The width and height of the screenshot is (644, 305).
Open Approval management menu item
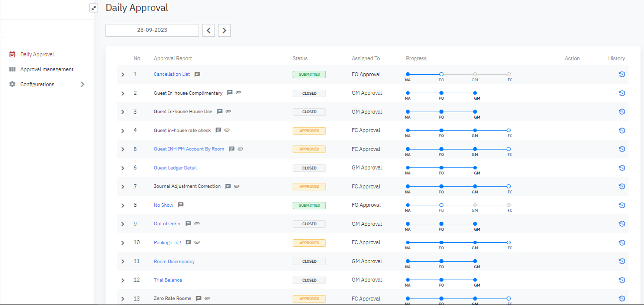pos(47,69)
